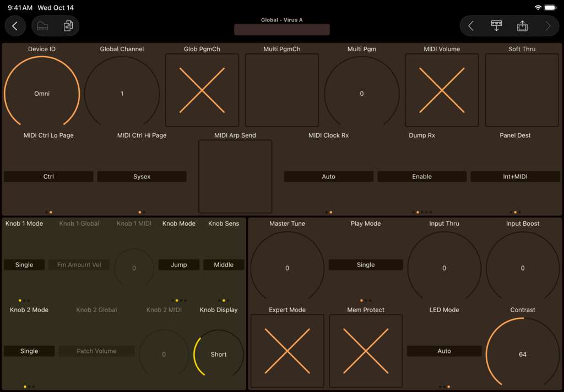Open Play Mode selector Single
Screen dimensions: 564x392
click(x=366, y=265)
